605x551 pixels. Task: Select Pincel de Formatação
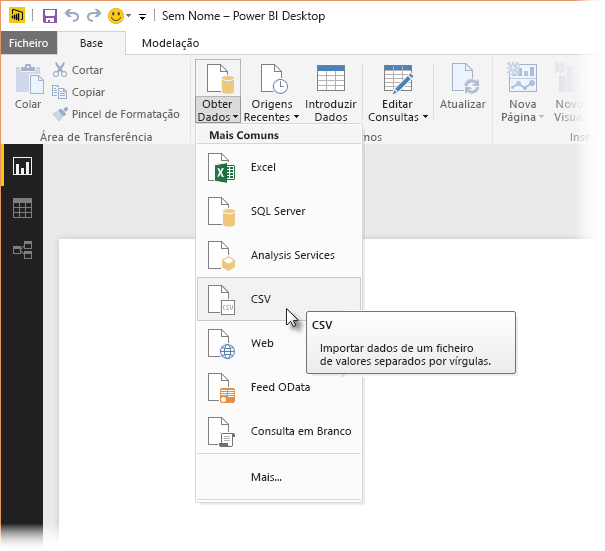[x=116, y=114]
